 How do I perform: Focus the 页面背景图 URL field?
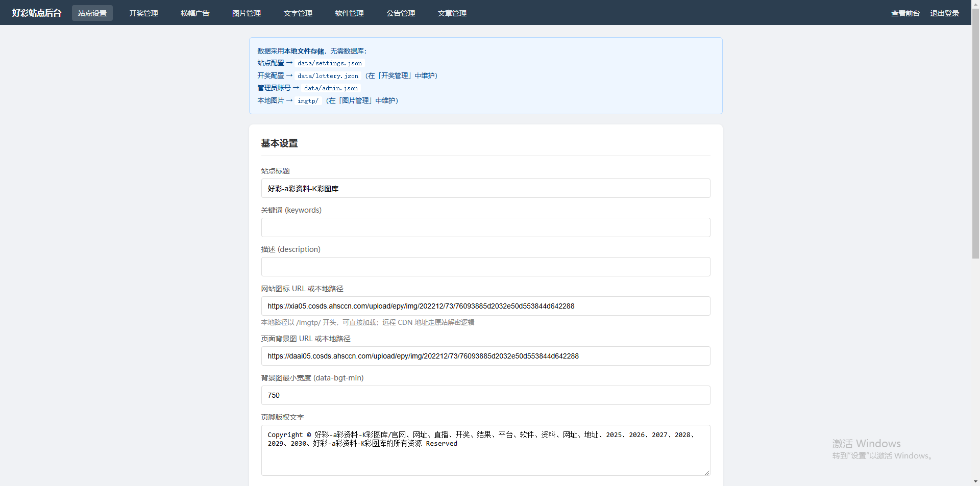[x=485, y=356]
